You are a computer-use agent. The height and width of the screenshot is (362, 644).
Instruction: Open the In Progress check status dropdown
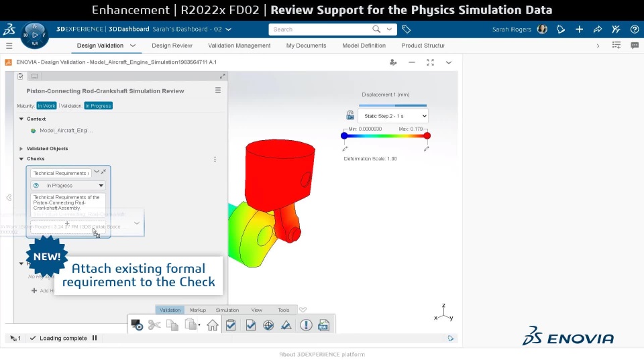68,186
